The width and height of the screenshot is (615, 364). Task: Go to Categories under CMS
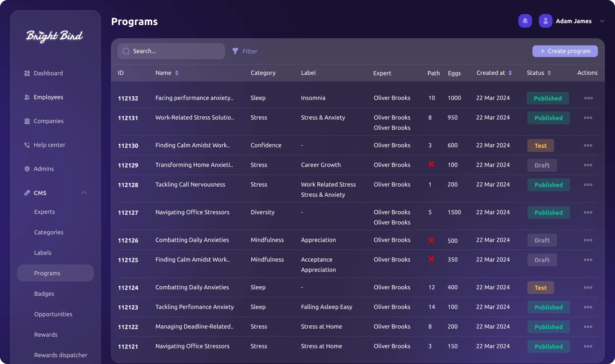point(49,232)
